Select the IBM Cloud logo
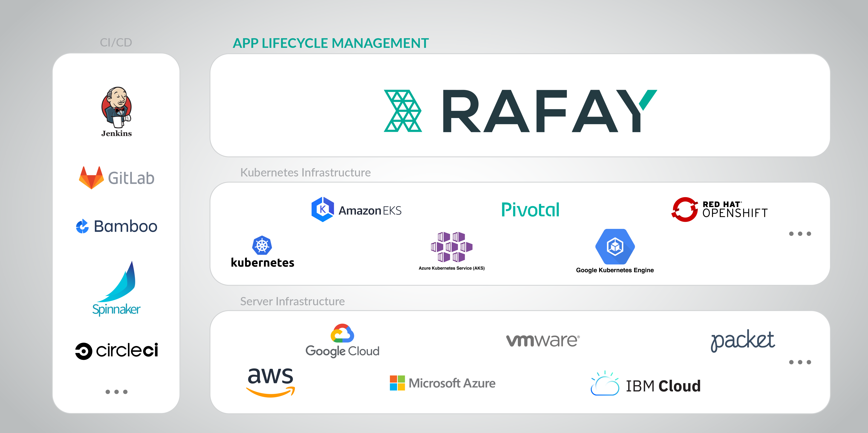Viewport: 868px width, 433px height. tap(646, 384)
